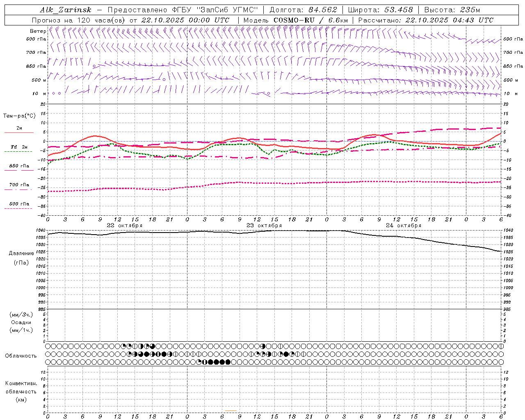Click the '850 гПа' wind level label on right
This screenshot has width=525, height=420.
pos(513,66)
